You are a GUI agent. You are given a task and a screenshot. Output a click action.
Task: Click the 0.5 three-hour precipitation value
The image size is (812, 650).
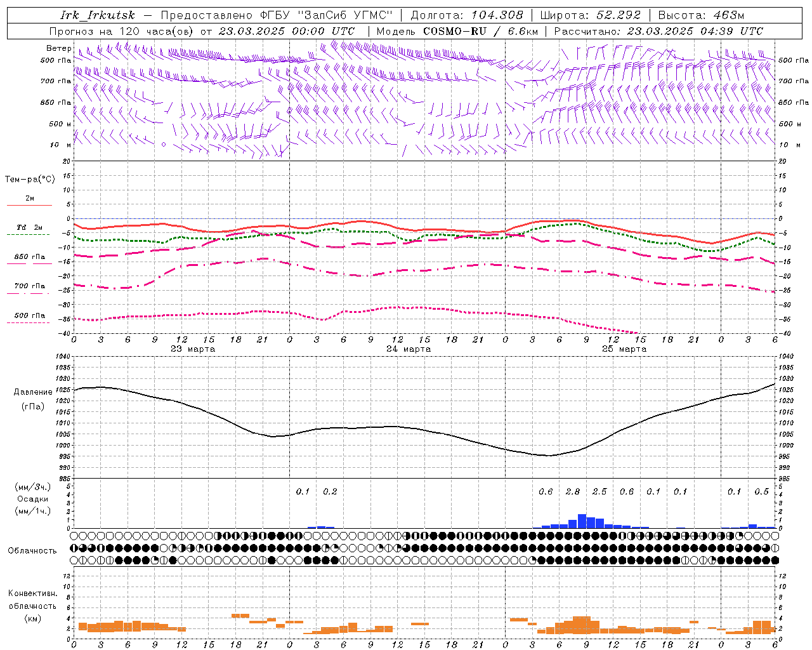click(761, 491)
